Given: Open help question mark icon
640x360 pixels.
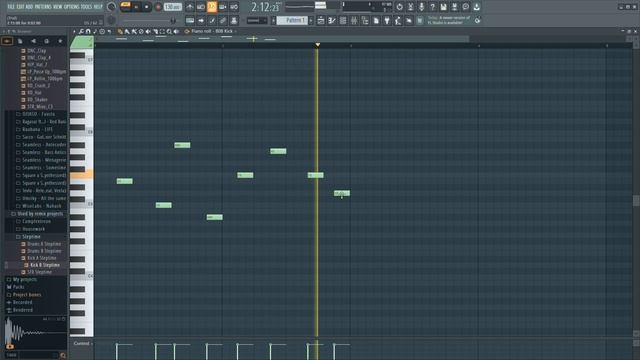Looking at the screenshot, I should coord(433,7).
